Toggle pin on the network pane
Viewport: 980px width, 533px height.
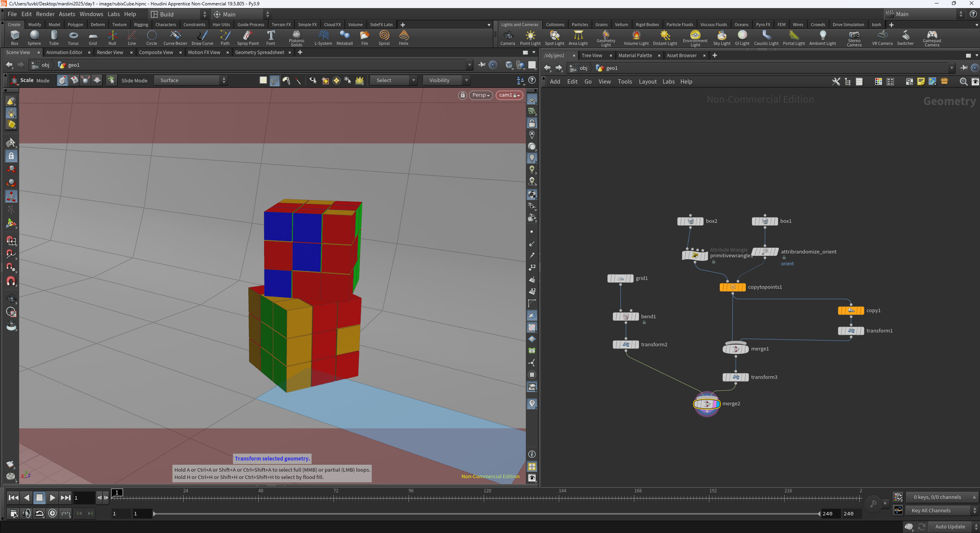click(x=964, y=68)
